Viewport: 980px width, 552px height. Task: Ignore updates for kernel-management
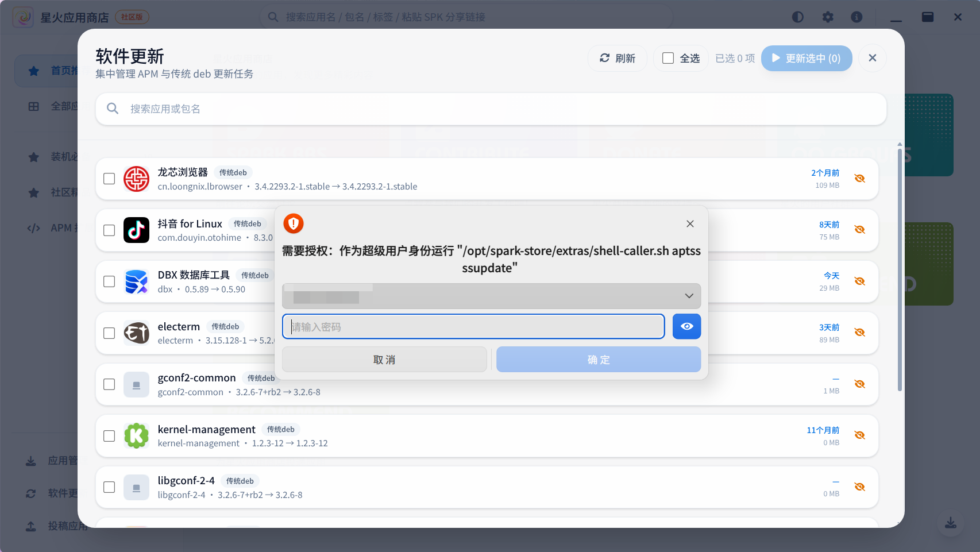[x=859, y=435]
